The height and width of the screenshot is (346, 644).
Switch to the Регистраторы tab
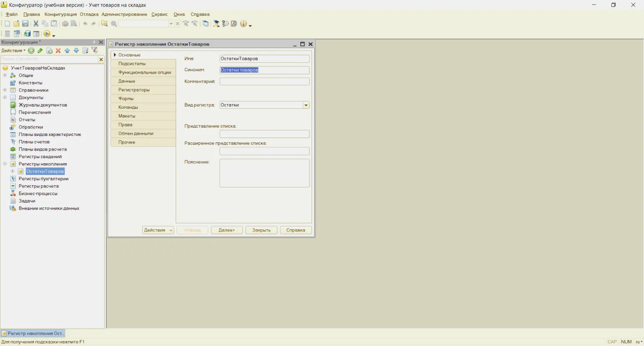[134, 90]
